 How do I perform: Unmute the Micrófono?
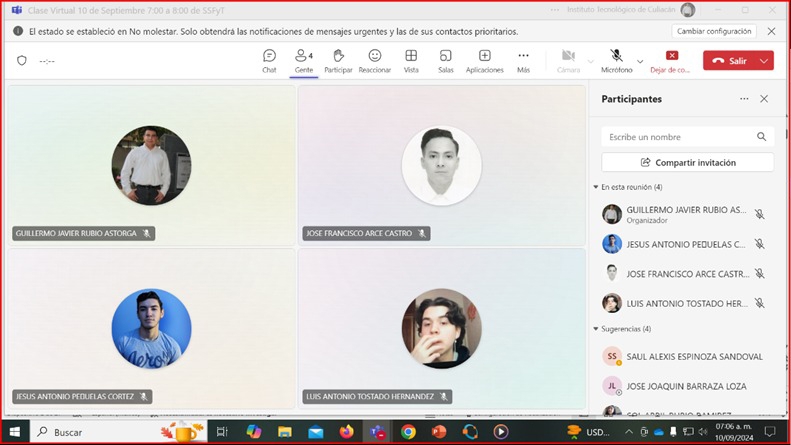click(x=616, y=61)
